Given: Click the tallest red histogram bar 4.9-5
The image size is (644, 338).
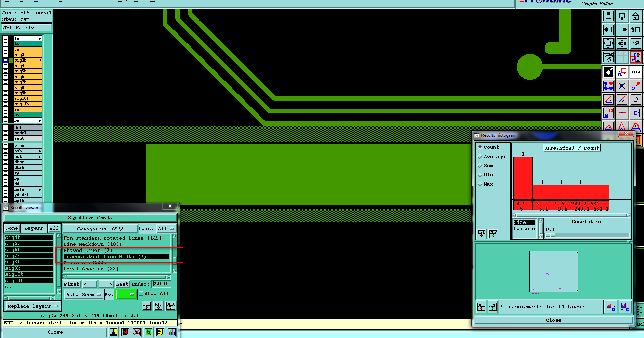Looking at the screenshot, I should [x=523, y=177].
